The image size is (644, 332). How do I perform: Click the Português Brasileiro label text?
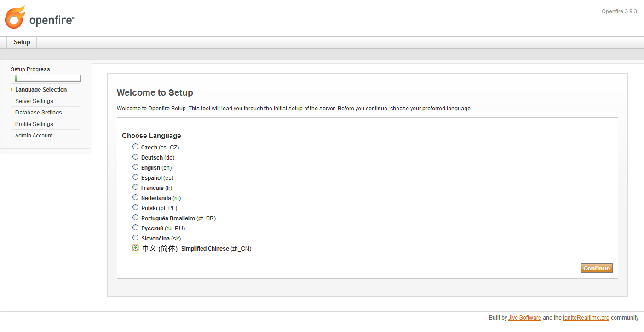pyautogui.click(x=178, y=218)
